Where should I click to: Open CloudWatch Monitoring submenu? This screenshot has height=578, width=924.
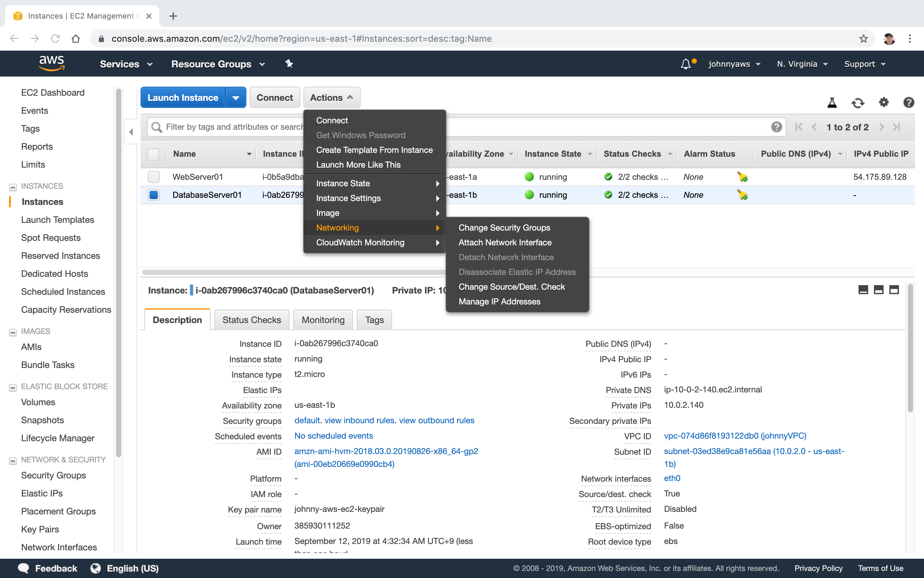(374, 242)
